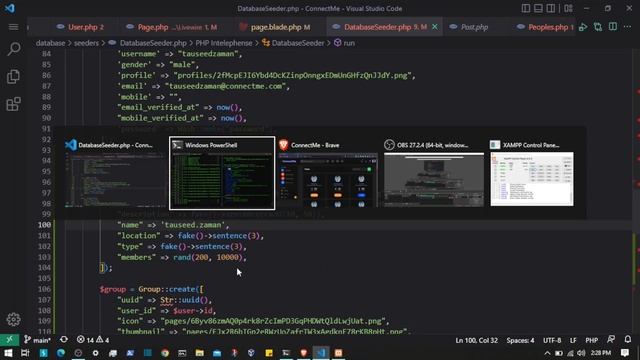640x360 pixels.
Task: Open Microsoft Edge from the taskbar
Action: 61,353
